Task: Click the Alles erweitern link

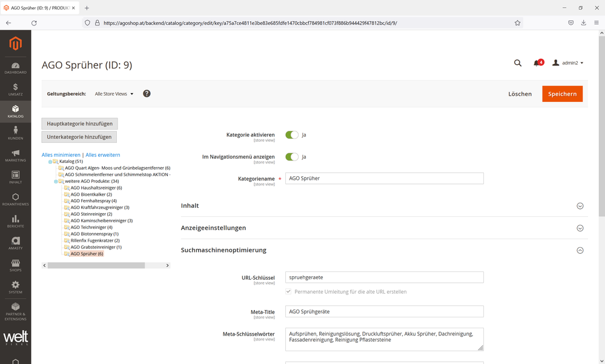Action: point(103,155)
